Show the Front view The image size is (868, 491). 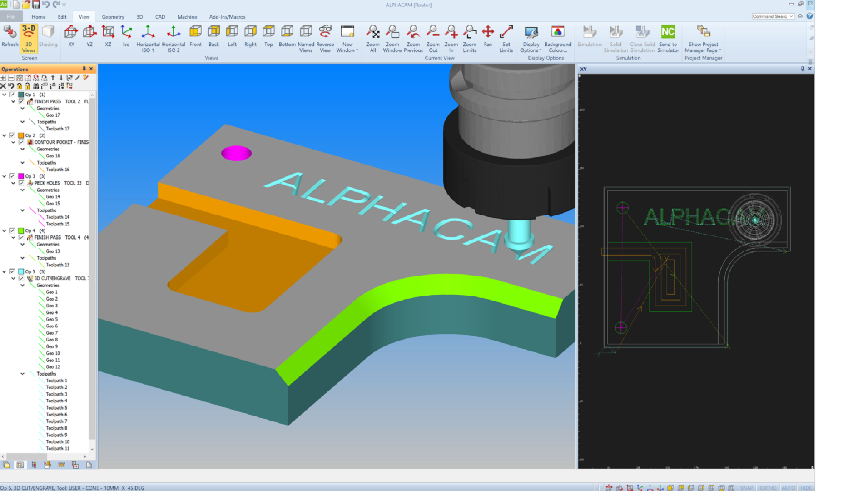click(x=196, y=36)
